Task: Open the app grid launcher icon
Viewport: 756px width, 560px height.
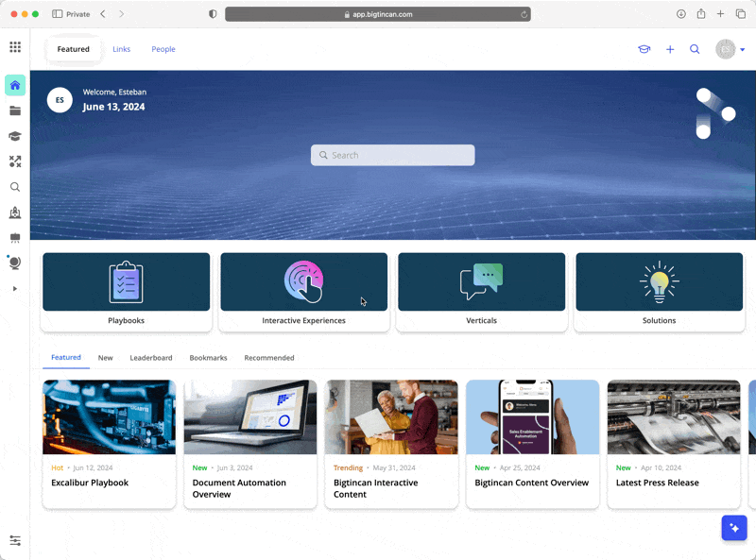Action: 15,47
